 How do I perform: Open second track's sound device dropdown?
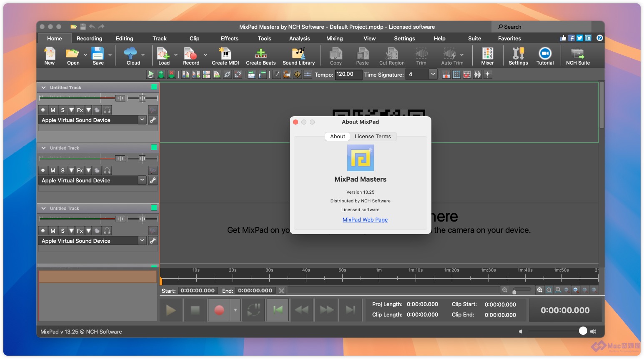(x=142, y=180)
